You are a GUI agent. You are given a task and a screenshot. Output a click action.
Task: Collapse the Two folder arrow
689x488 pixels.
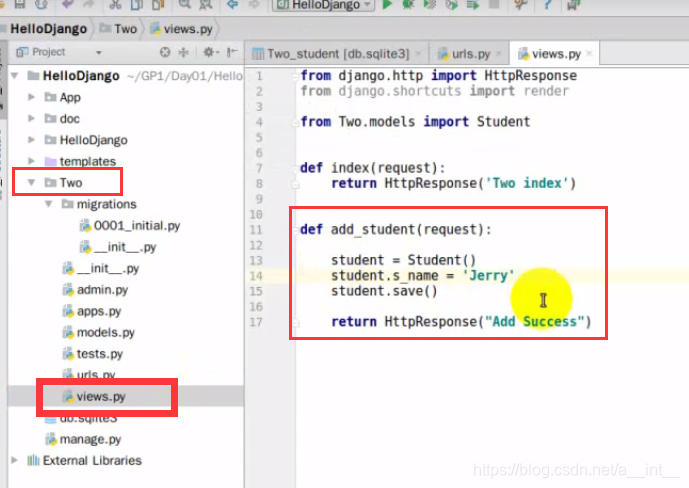point(31,182)
